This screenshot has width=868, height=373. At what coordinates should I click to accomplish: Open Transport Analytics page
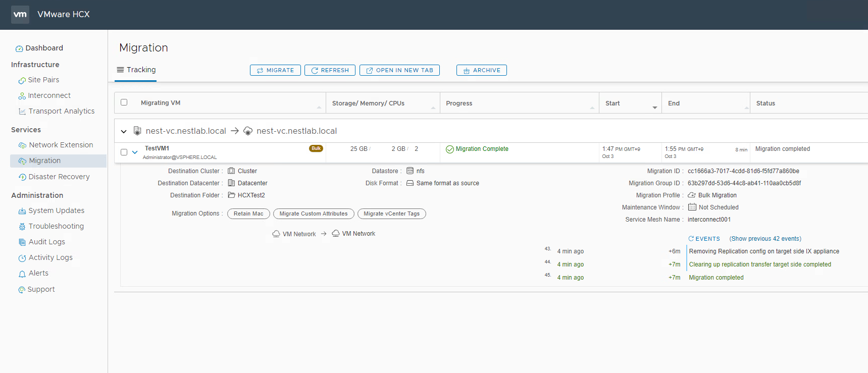pyautogui.click(x=62, y=112)
